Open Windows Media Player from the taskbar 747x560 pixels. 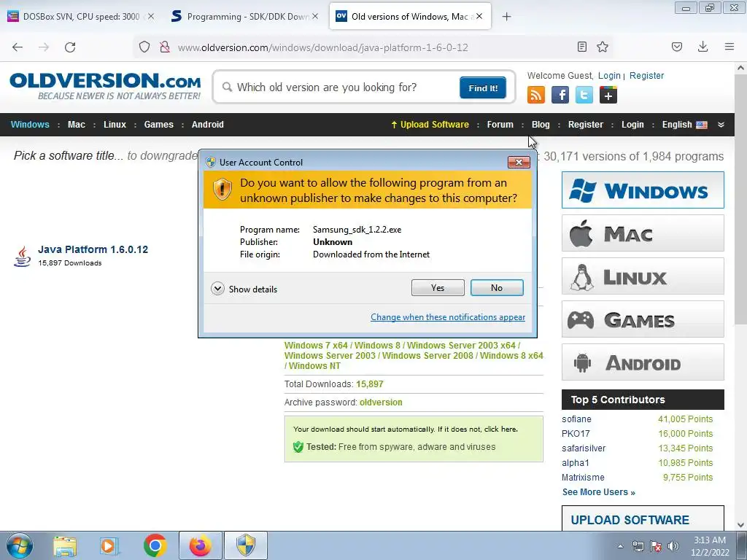(x=109, y=545)
